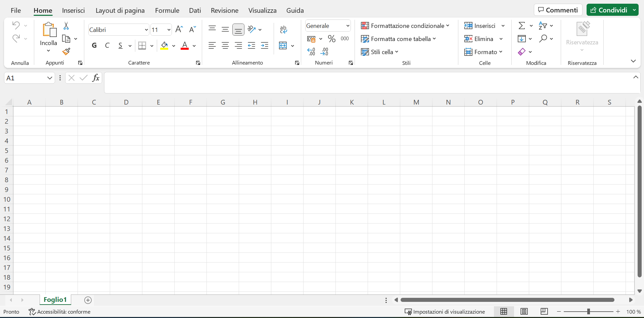Toggle underline S formatting
The width and height of the screenshot is (644, 318).
120,45
